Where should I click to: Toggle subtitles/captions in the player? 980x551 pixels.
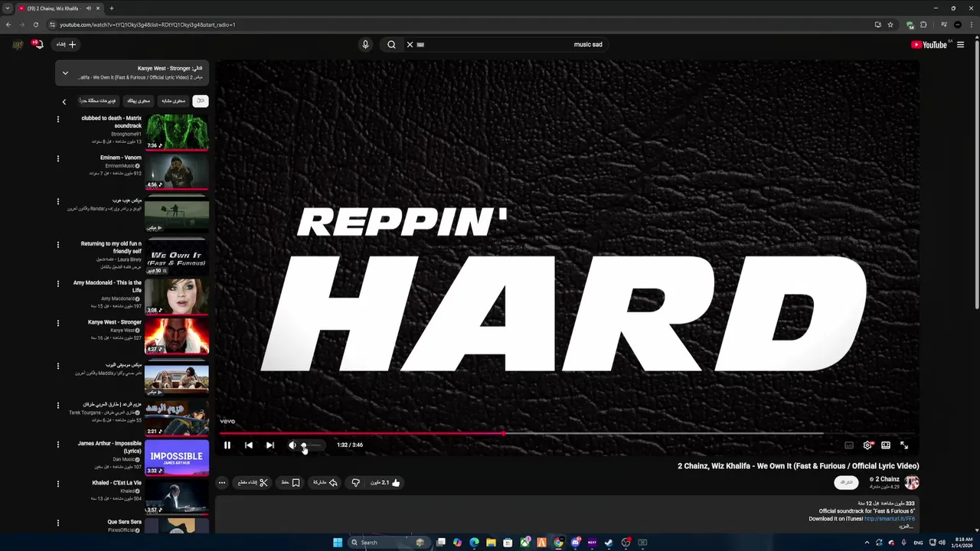(849, 445)
